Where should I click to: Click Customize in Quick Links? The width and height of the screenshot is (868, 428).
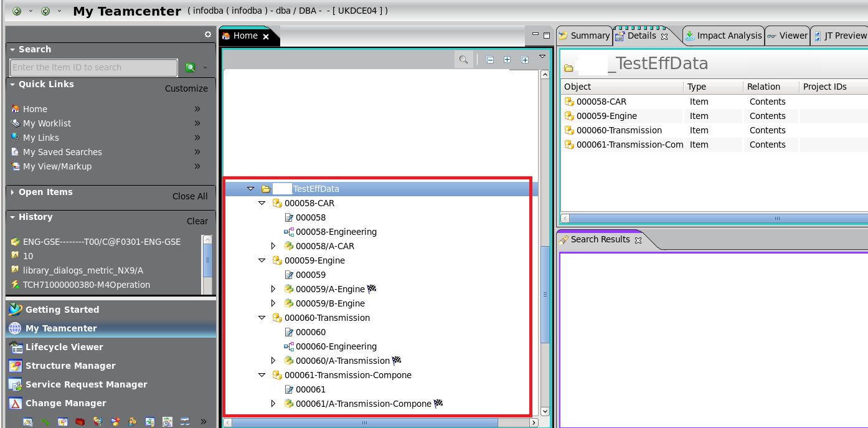click(186, 88)
